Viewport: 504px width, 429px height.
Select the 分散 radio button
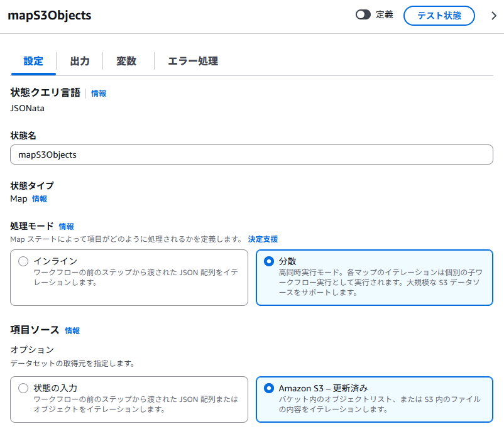click(269, 261)
